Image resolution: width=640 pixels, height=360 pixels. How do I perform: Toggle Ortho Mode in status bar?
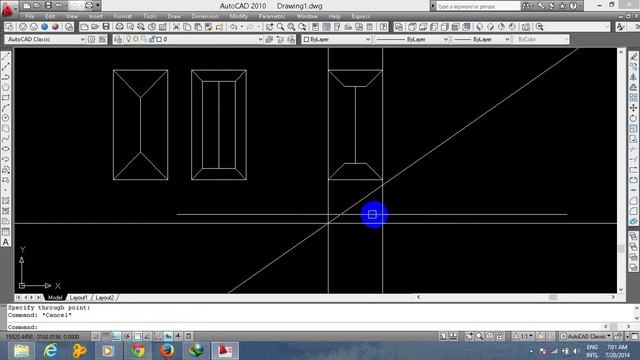tap(116, 336)
